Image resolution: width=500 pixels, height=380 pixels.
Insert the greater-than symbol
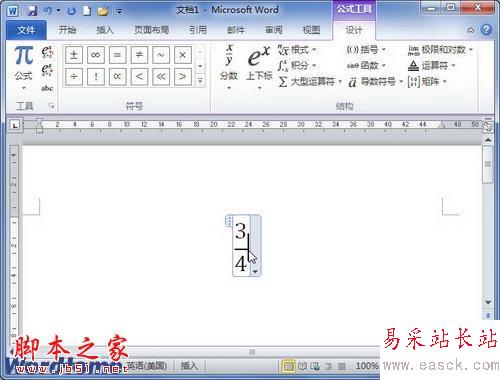(182, 77)
